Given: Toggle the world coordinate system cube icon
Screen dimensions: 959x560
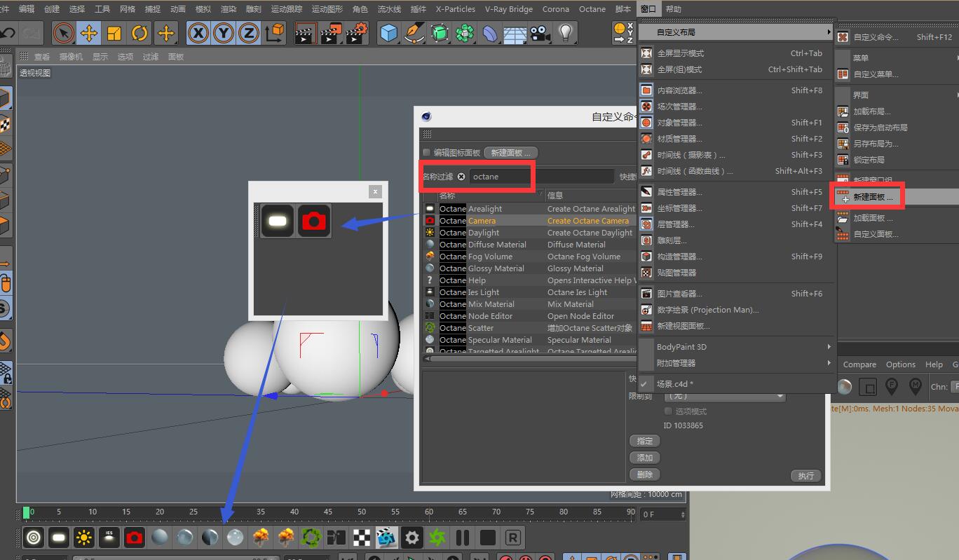Looking at the screenshot, I should point(276,32).
